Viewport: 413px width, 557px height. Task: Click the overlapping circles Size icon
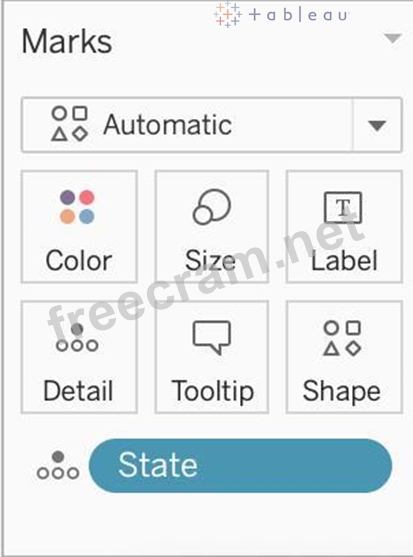point(212,207)
